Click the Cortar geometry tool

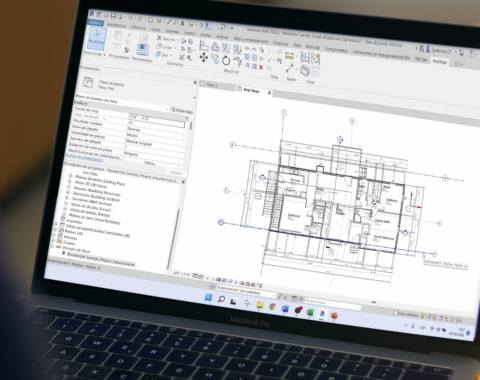[166, 47]
